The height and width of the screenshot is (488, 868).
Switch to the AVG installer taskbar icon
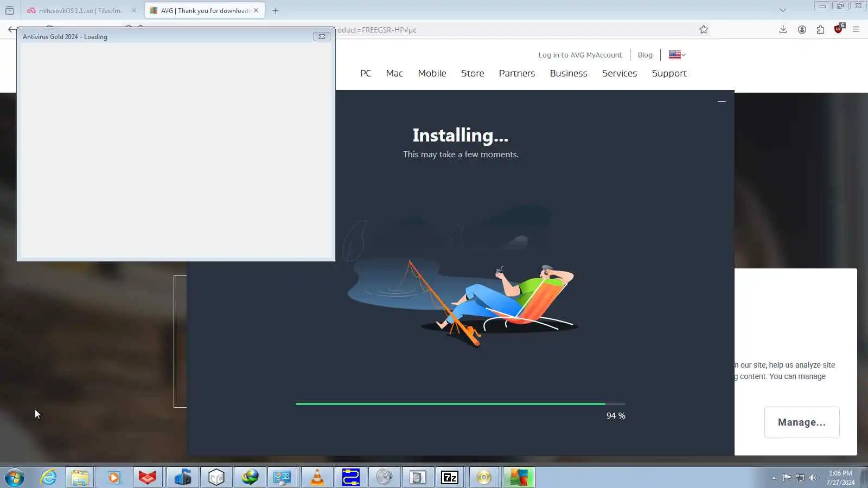point(519,477)
